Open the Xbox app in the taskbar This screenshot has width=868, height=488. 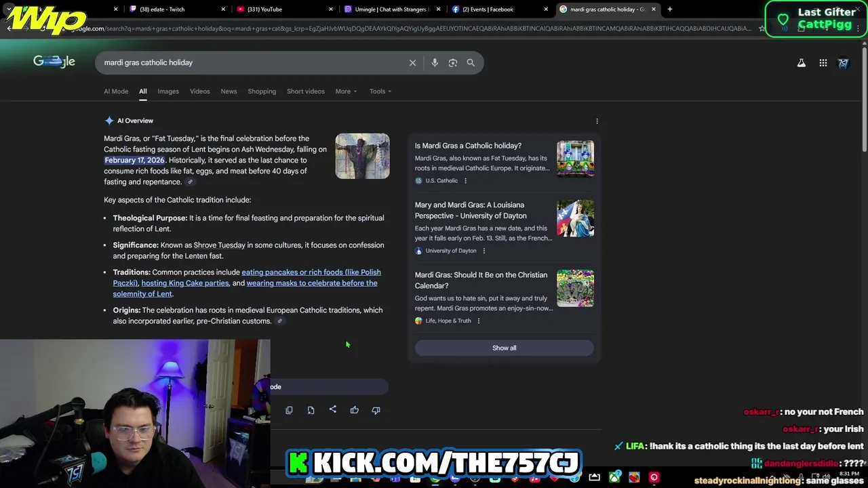click(615, 477)
